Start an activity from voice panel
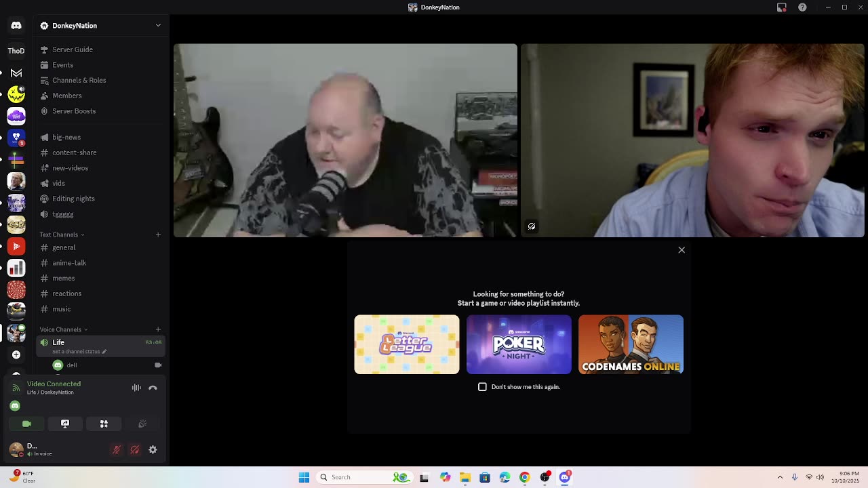 pos(104,424)
